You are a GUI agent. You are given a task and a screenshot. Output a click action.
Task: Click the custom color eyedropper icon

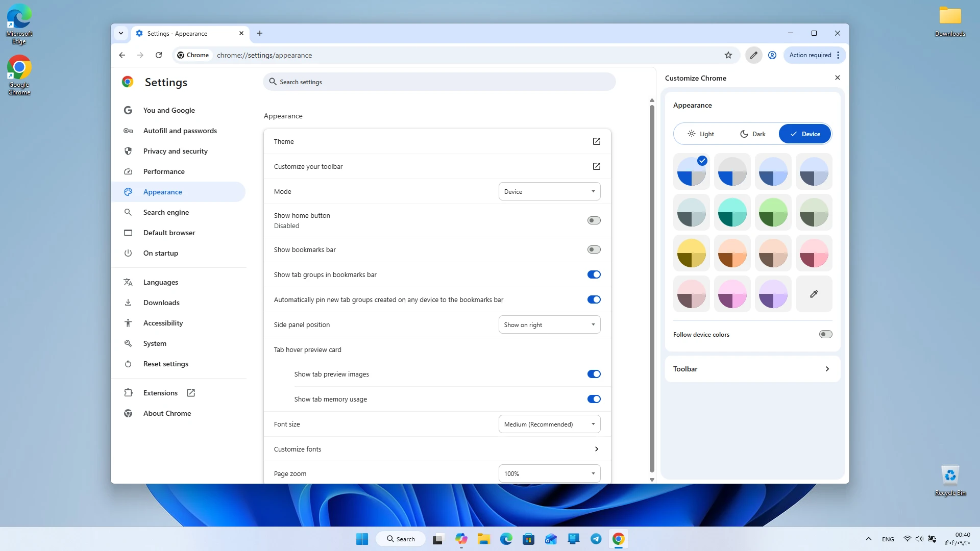click(x=814, y=294)
